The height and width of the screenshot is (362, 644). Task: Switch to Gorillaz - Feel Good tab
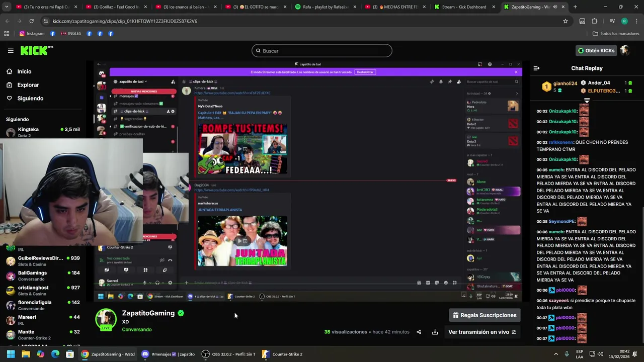[115, 7]
